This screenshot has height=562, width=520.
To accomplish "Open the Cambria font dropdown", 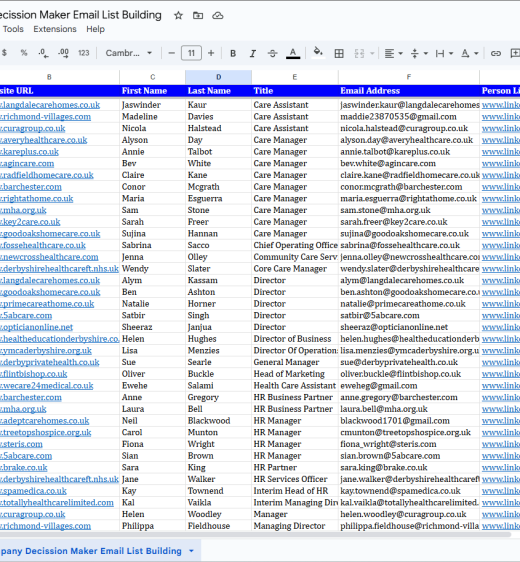I will (129, 53).
